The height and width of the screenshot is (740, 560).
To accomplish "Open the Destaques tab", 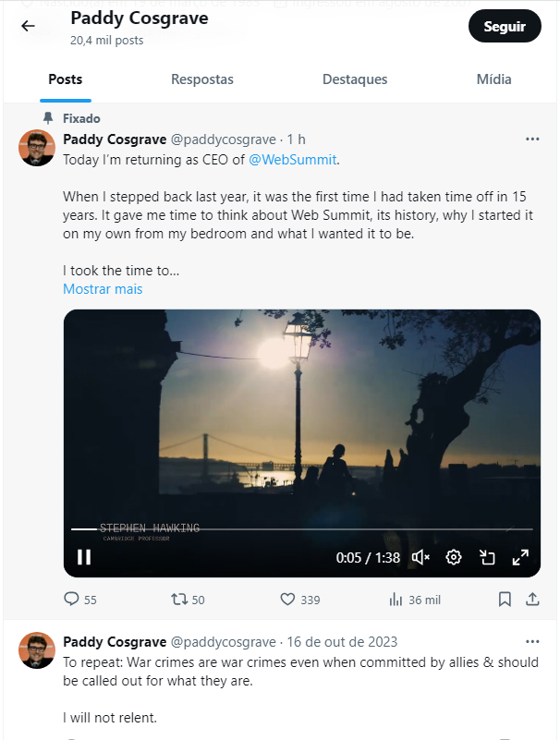I will [355, 79].
